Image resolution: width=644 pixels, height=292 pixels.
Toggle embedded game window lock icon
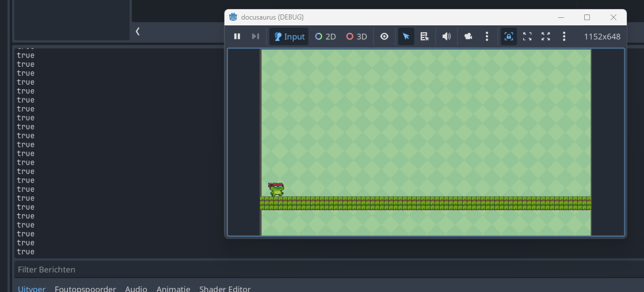point(509,36)
